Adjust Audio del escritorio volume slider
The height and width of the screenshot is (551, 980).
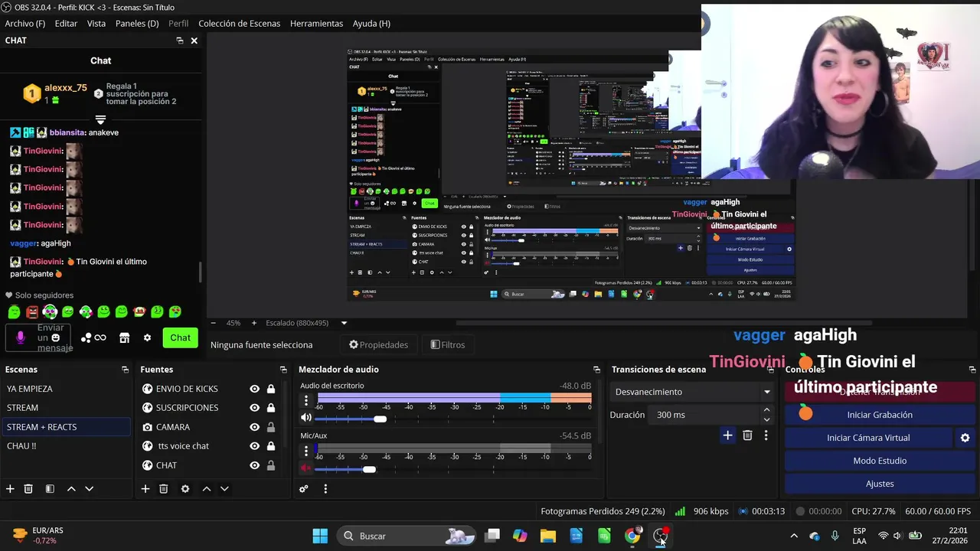[x=381, y=419]
